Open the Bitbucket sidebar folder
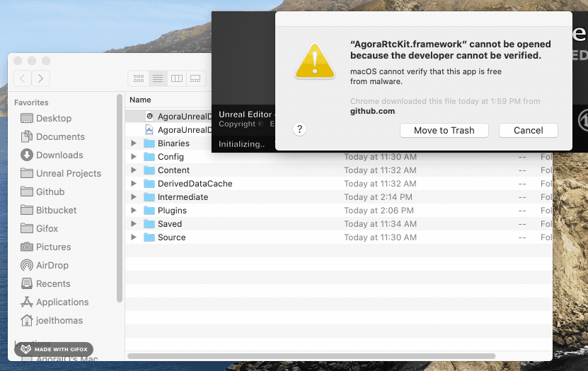Screen dimensions: 588x371 click(x=48, y=210)
